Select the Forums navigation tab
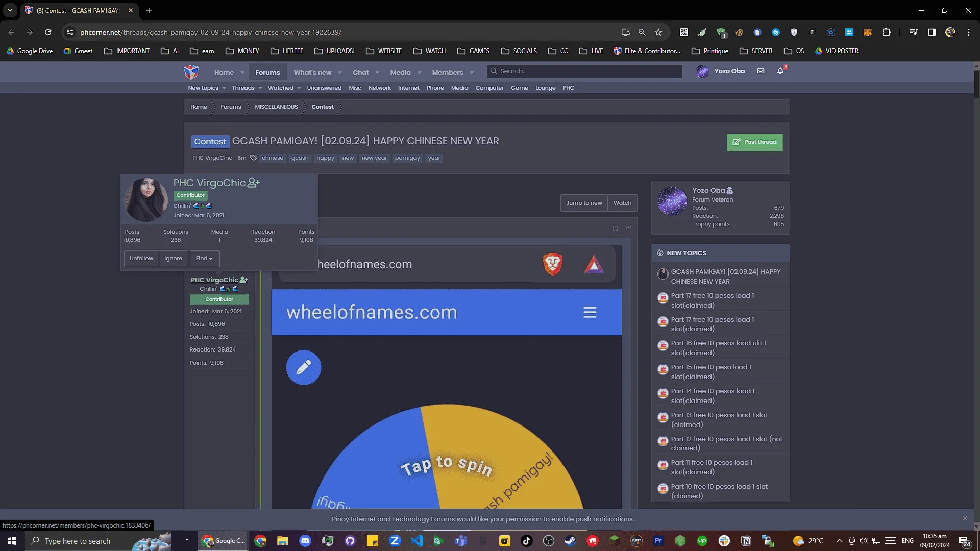The image size is (980, 551). [x=267, y=72]
